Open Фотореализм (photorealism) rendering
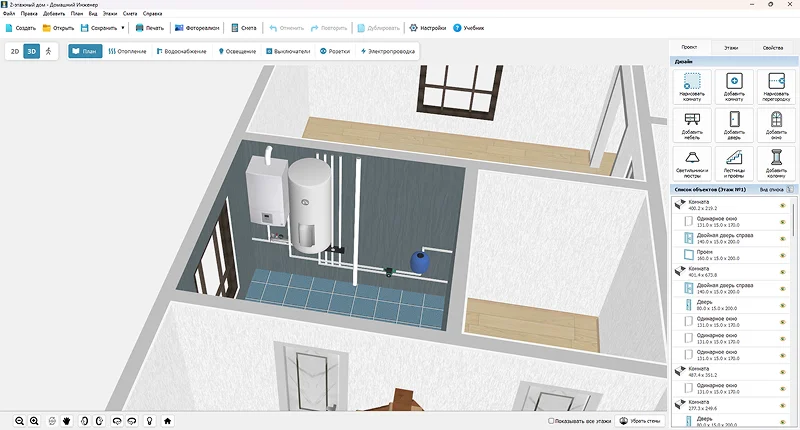 196,28
